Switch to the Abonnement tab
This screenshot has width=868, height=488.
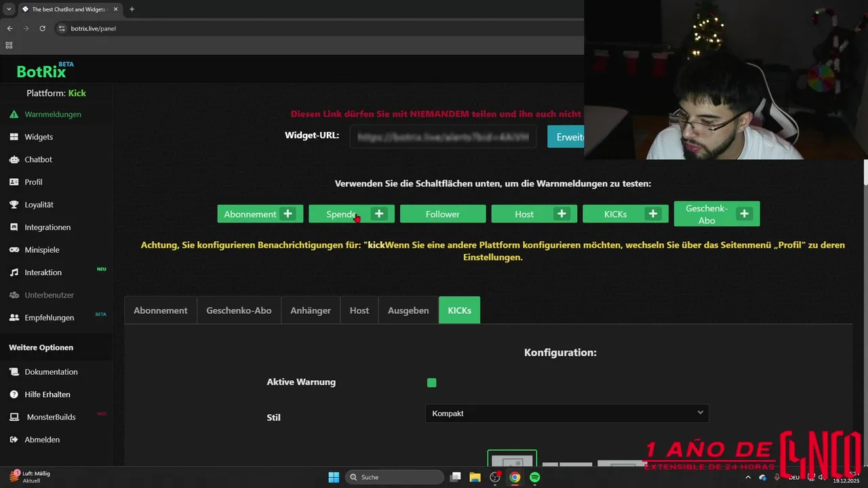coord(161,310)
